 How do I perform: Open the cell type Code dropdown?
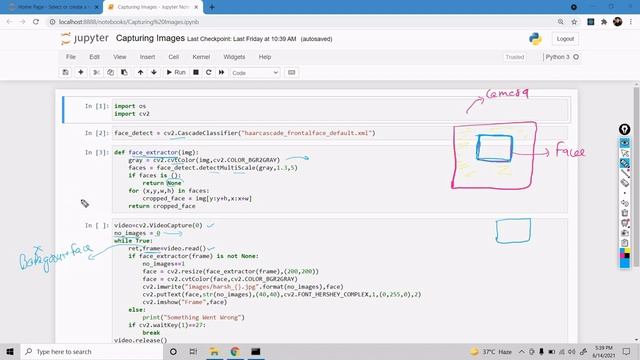tap(255, 73)
